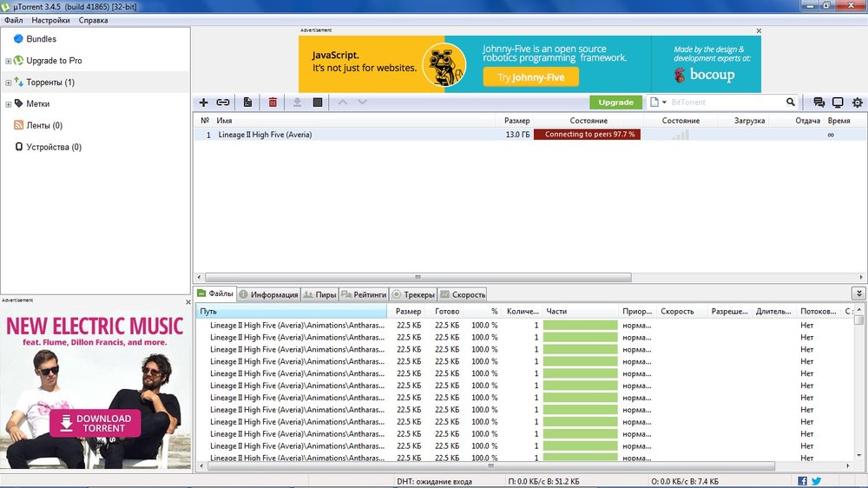Click the BitTorrent search input field
868x488 pixels.
point(720,102)
